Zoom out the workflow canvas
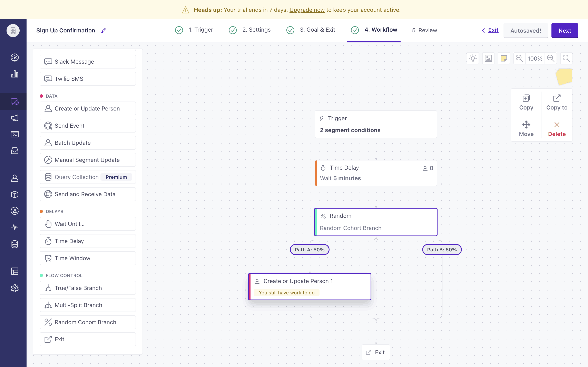 coord(519,58)
